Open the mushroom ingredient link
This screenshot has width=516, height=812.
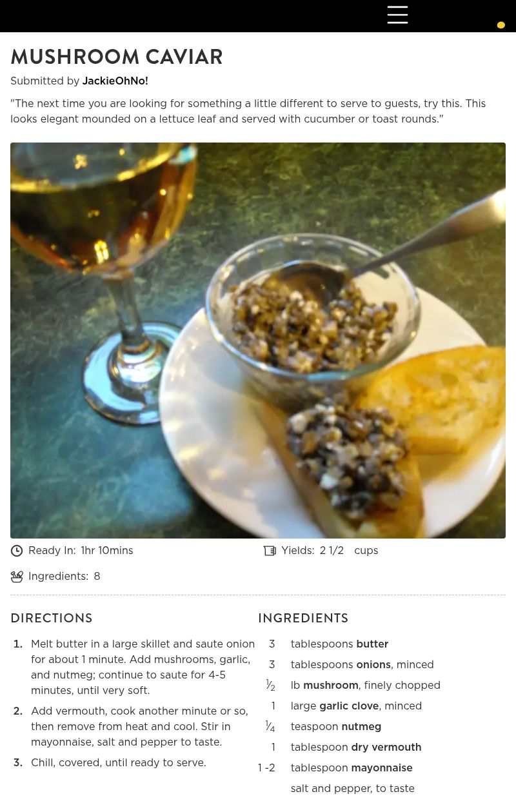331,686
